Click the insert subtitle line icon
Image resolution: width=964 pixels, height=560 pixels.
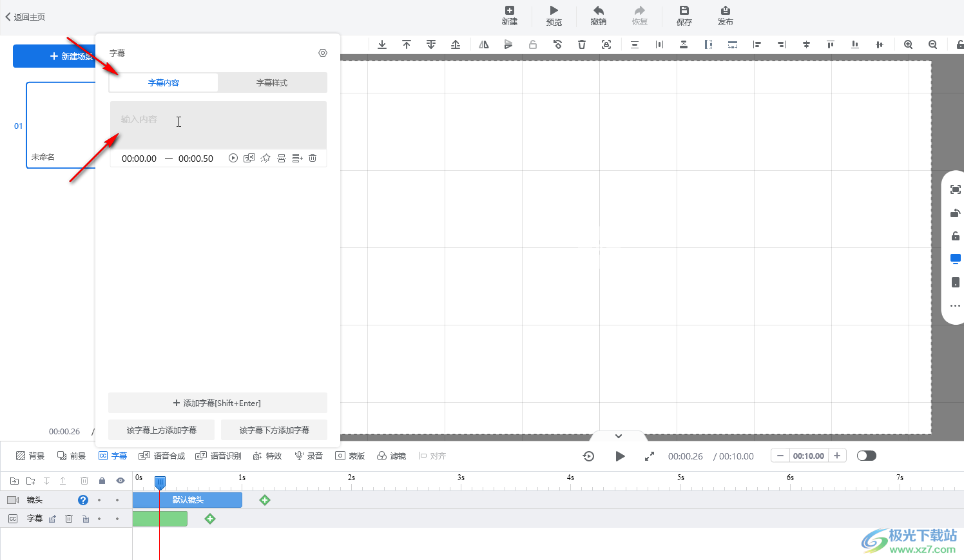[297, 158]
